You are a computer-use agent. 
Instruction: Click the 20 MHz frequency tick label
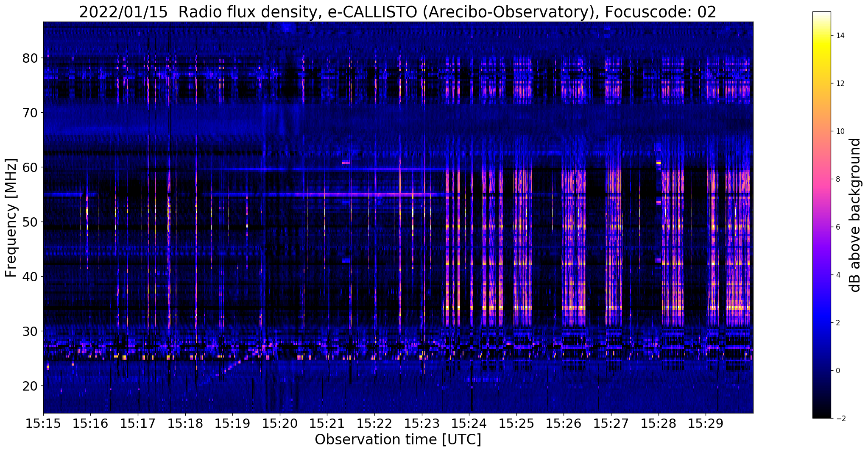click(30, 385)
